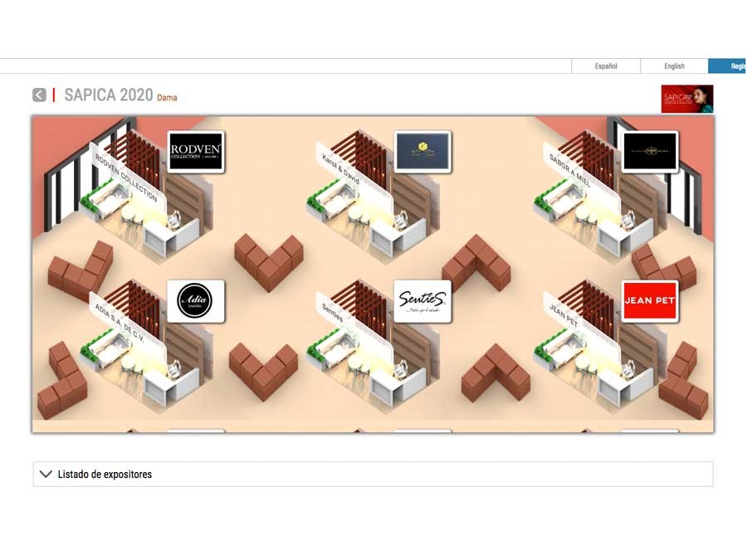Open the black Sabor a Miel logo card

[650, 152]
